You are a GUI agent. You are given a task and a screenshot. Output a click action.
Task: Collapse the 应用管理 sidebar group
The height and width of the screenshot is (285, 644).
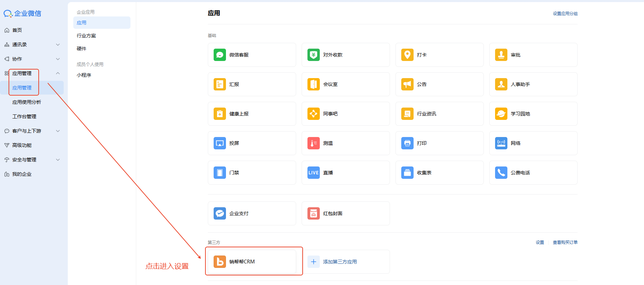58,73
